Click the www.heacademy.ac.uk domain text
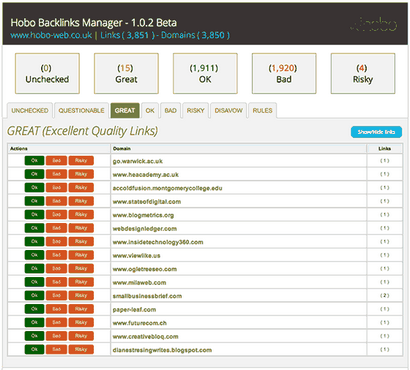This screenshot has width=410, height=370. pyautogui.click(x=146, y=175)
